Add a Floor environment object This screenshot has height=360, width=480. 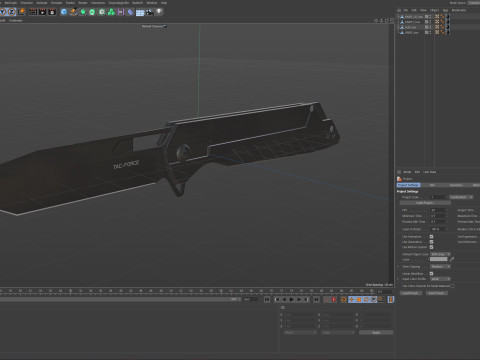(140, 12)
